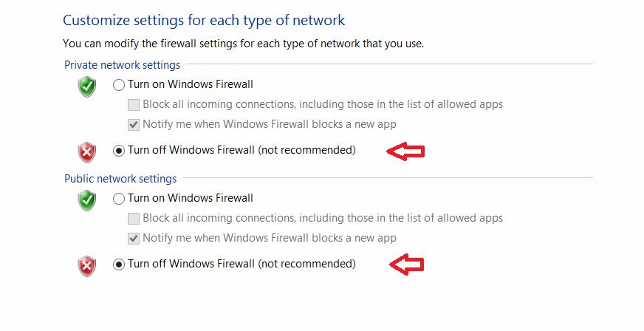Click the red arrow beside the Private turn-off option
644x331 pixels.
point(406,151)
